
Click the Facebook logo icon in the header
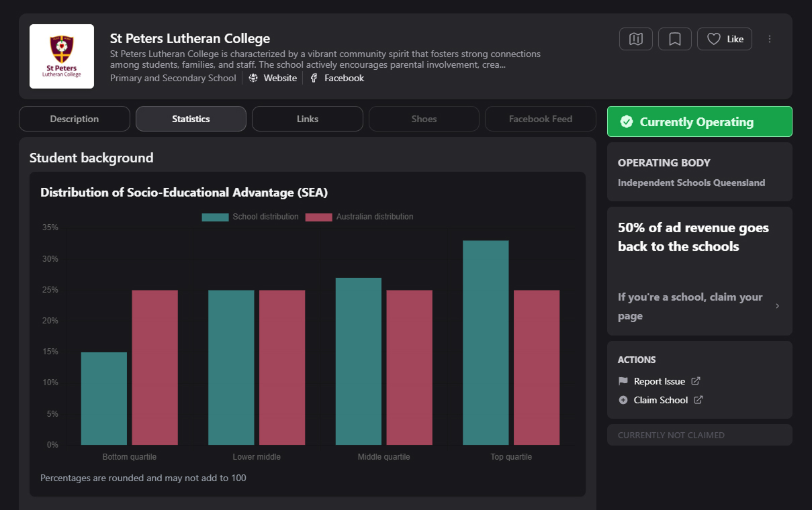(x=314, y=78)
